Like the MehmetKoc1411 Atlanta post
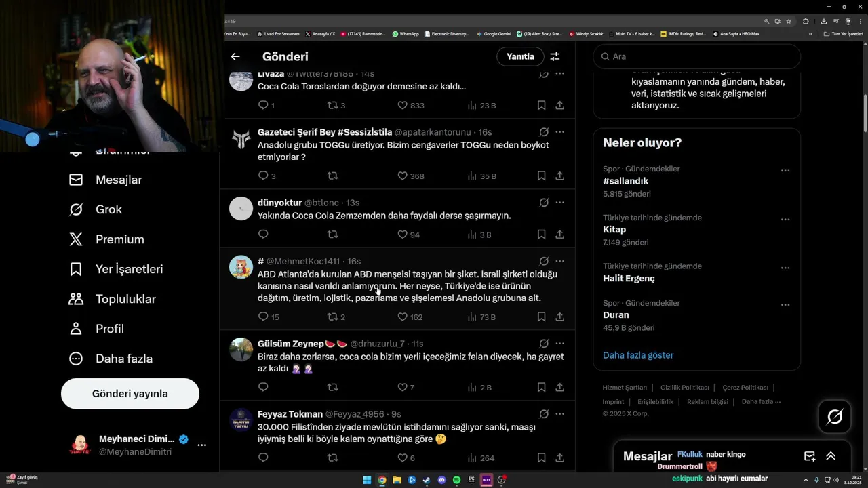The width and height of the screenshot is (868, 488). coord(410,317)
